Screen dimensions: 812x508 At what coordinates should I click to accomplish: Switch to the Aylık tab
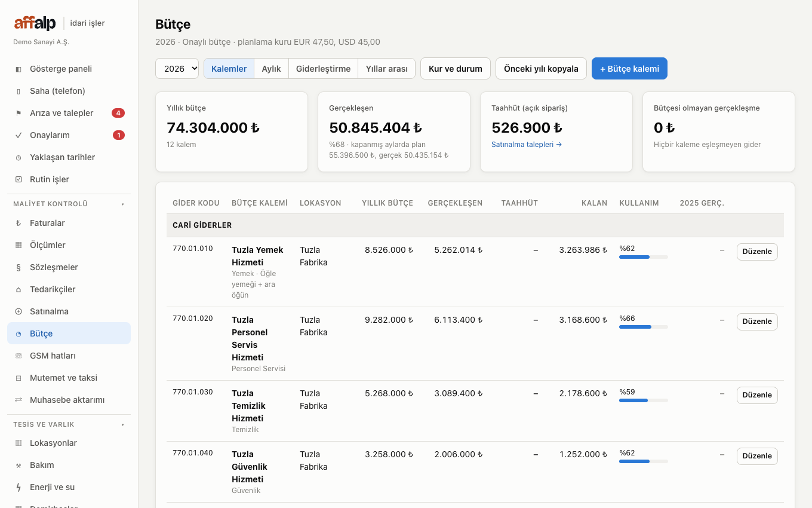point(271,68)
